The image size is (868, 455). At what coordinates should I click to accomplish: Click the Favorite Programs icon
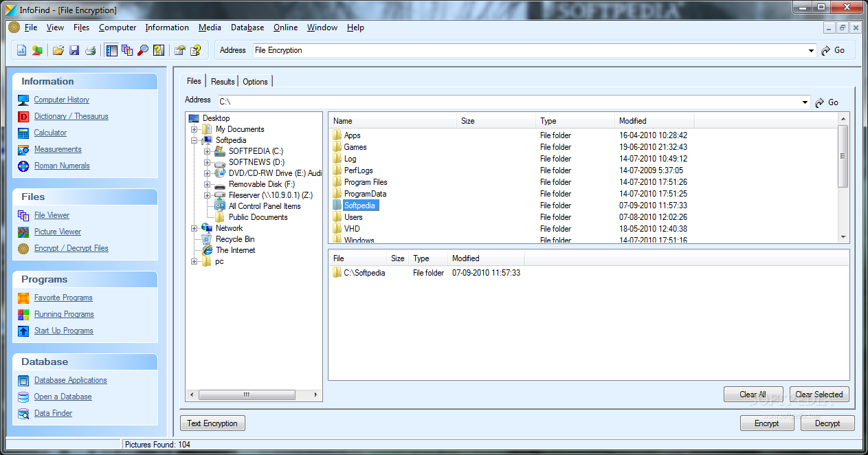click(23, 298)
